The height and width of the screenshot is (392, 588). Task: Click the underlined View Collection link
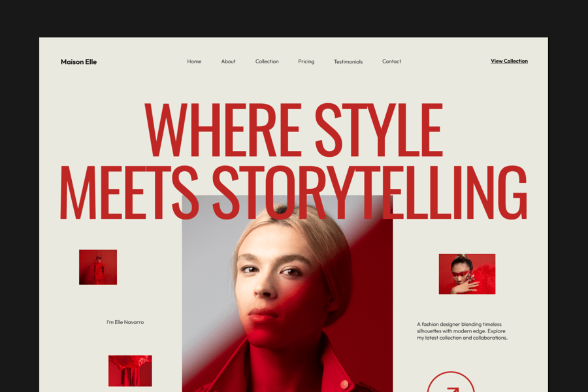pos(509,61)
